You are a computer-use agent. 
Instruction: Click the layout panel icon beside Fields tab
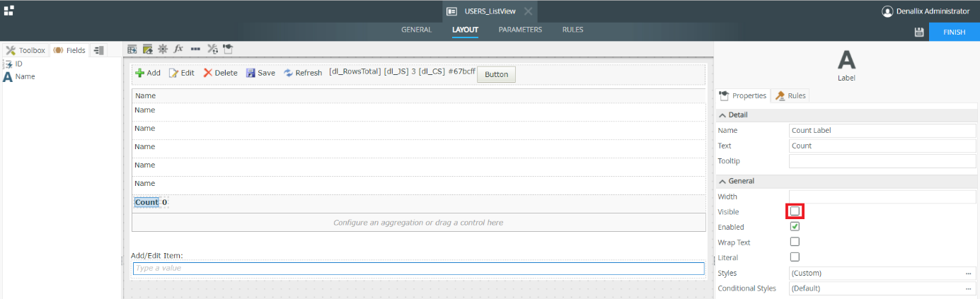point(99,50)
